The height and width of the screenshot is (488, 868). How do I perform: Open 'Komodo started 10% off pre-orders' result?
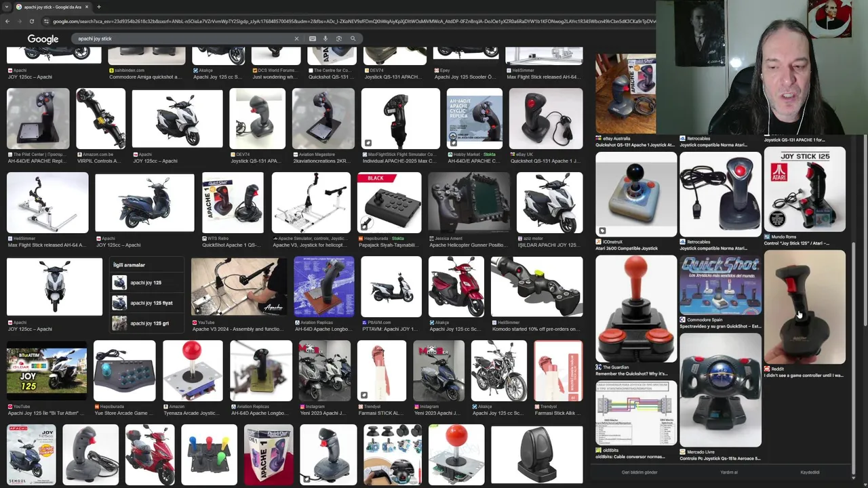coord(536,294)
